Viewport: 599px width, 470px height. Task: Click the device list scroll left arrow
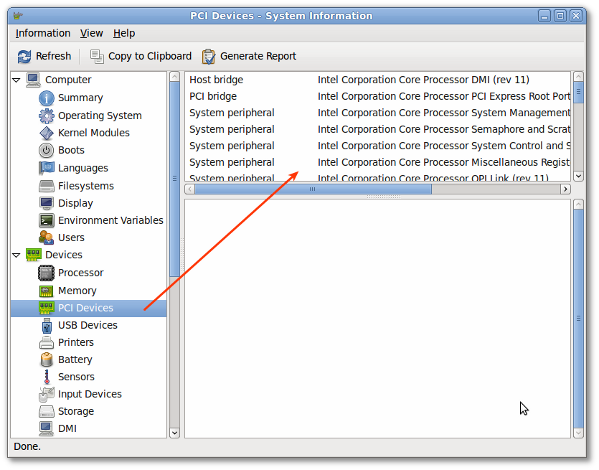(190, 189)
